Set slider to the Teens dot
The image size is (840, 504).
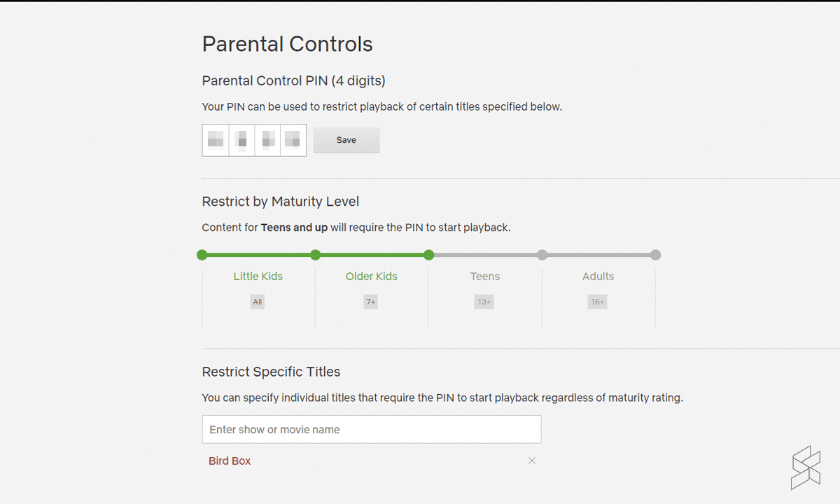[x=429, y=255]
